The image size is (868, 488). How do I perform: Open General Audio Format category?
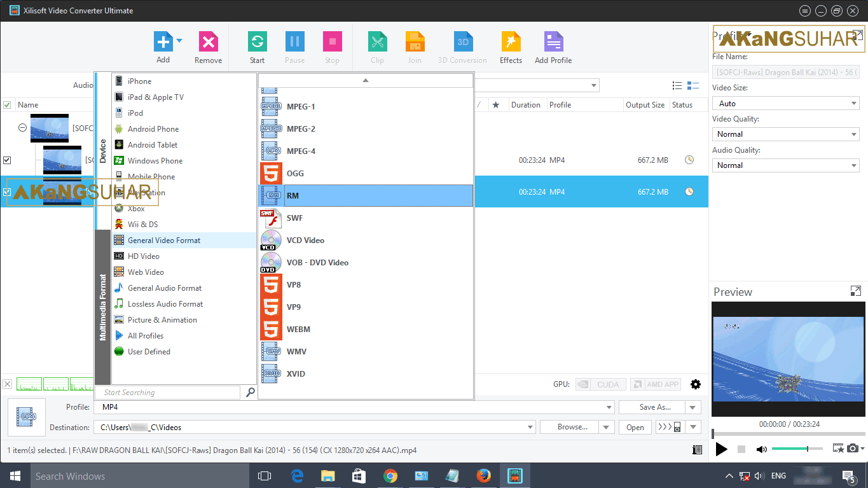tap(184, 288)
